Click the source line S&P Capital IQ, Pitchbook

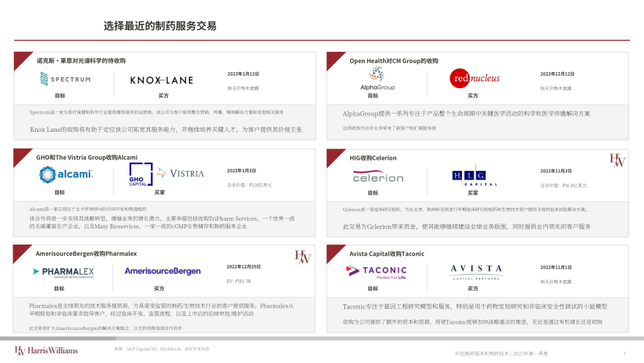pos(162,349)
